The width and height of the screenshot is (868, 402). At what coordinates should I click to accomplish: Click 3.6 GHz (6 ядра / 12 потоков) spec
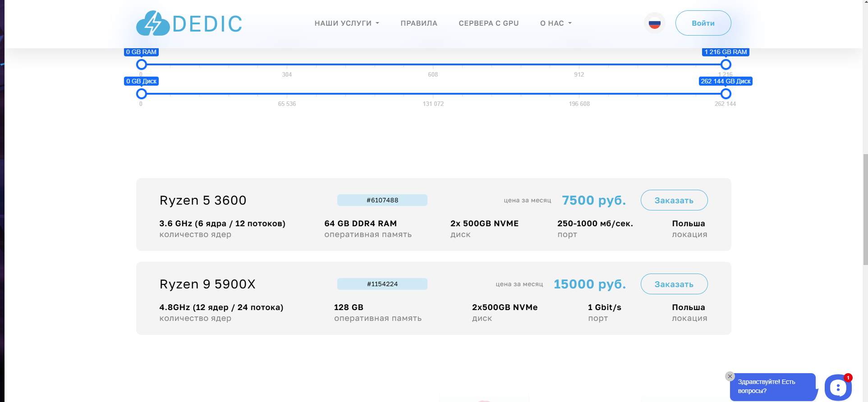pos(222,224)
